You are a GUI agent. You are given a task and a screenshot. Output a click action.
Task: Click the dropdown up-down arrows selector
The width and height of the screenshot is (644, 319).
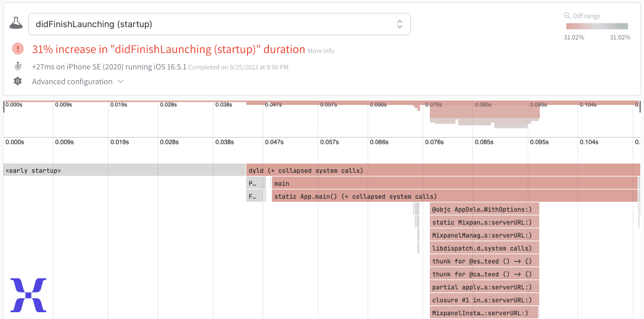pyautogui.click(x=400, y=24)
